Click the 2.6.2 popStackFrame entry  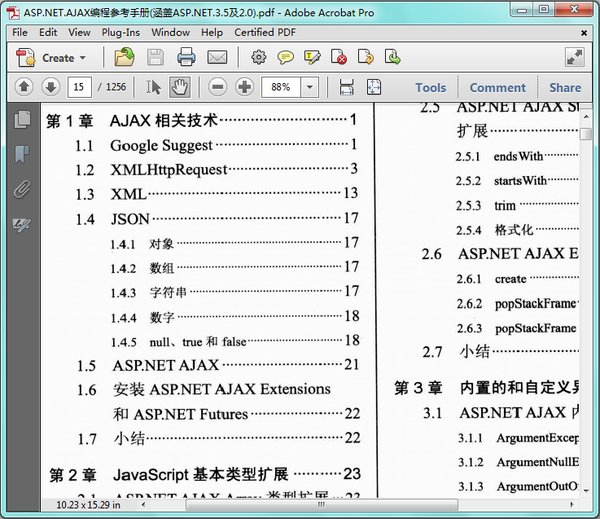(x=517, y=304)
